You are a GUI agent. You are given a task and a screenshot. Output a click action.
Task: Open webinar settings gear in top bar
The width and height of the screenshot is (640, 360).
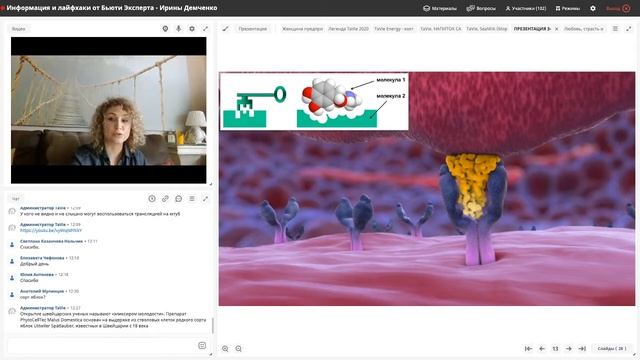[593, 8]
